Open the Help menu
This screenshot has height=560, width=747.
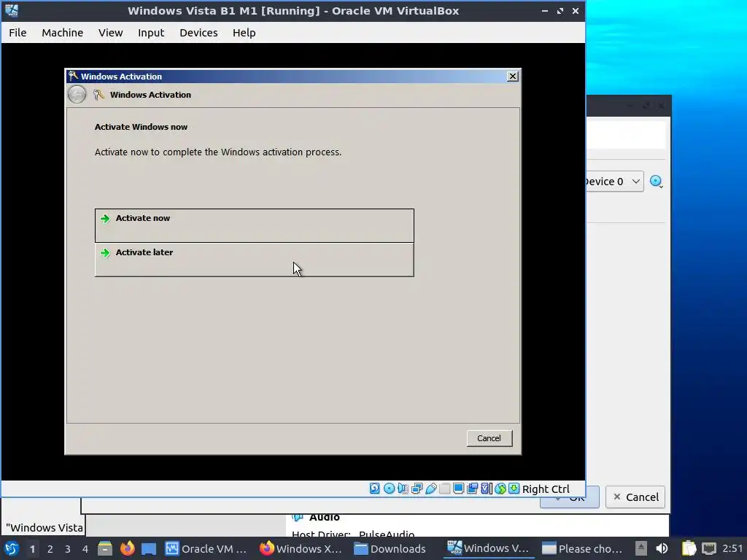[x=244, y=32]
